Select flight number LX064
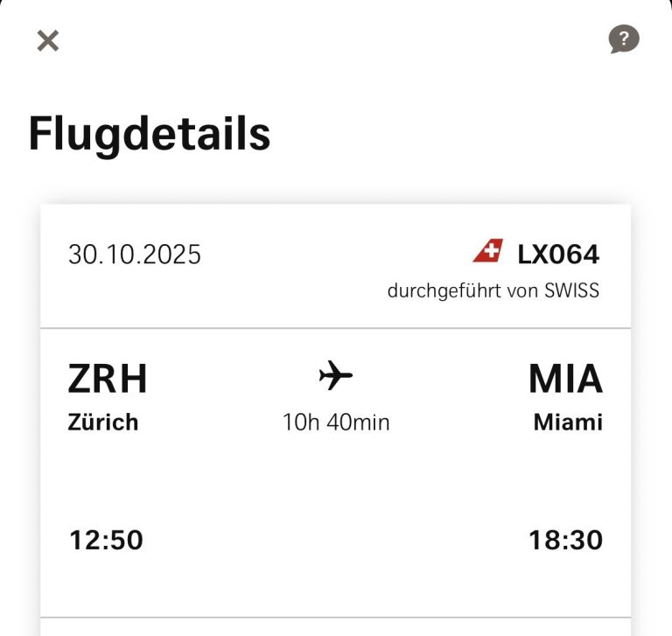 click(558, 255)
